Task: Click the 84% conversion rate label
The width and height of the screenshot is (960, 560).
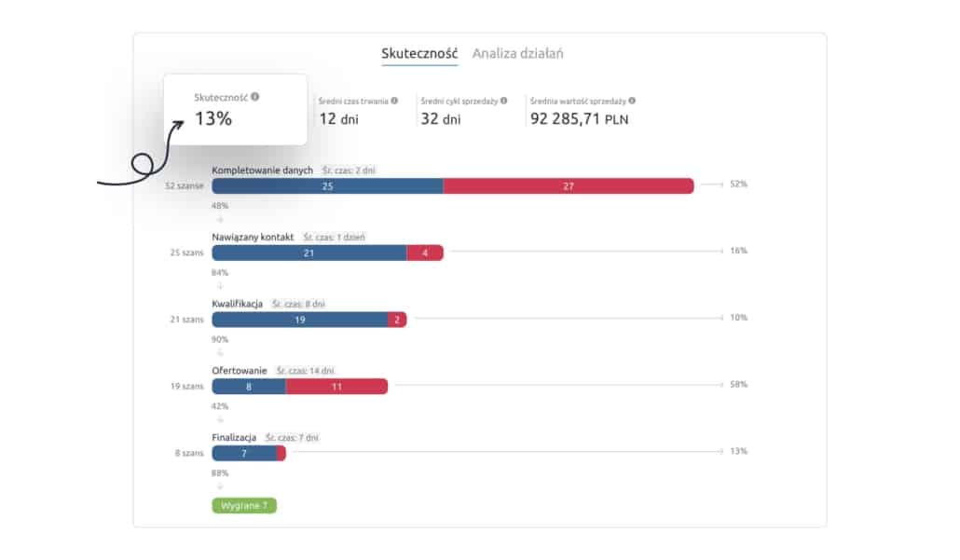Action: click(220, 272)
